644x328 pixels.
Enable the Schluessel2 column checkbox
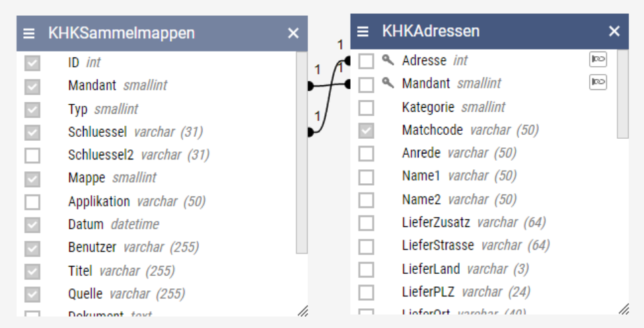tap(32, 155)
